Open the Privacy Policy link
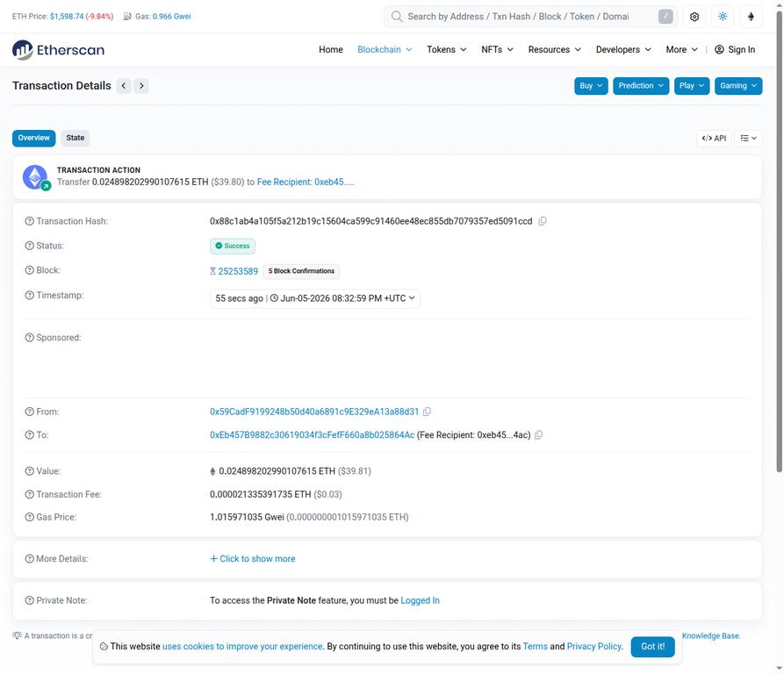 594,647
